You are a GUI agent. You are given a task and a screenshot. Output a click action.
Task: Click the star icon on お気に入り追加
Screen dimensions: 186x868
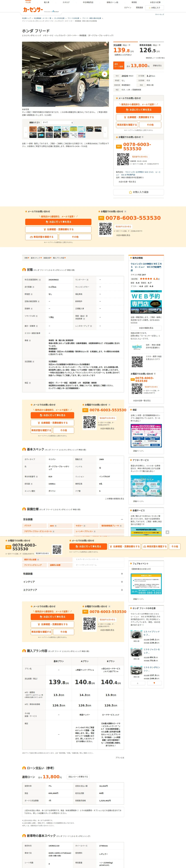tap(130, 192)
